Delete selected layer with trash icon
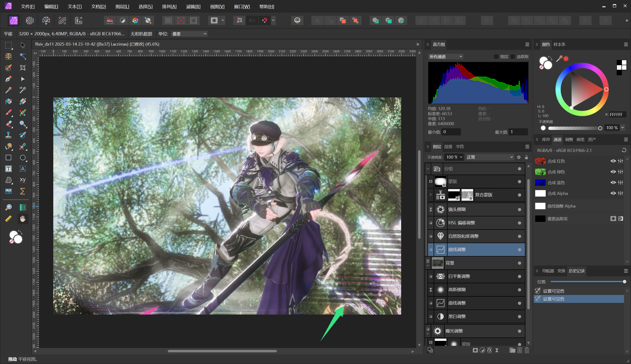The height and width of the screenshot is (364, 631). [x=527, y=350]
